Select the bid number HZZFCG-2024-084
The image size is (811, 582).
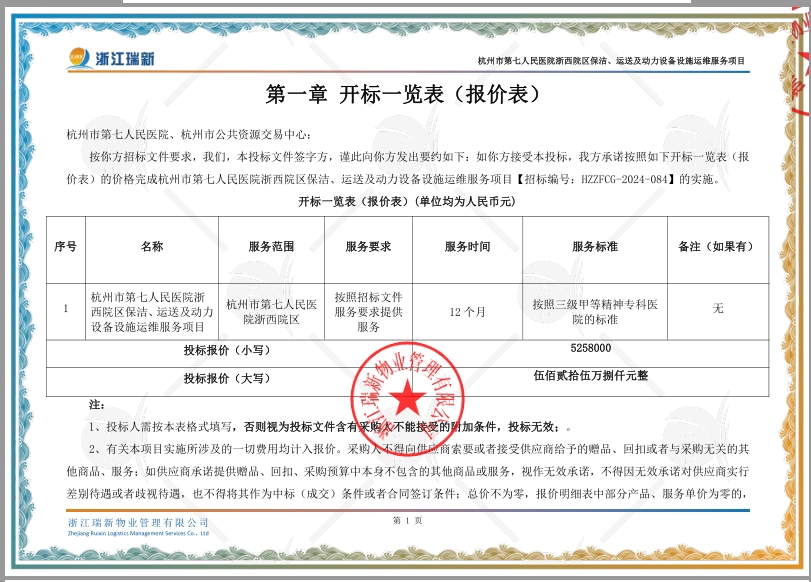625,180
